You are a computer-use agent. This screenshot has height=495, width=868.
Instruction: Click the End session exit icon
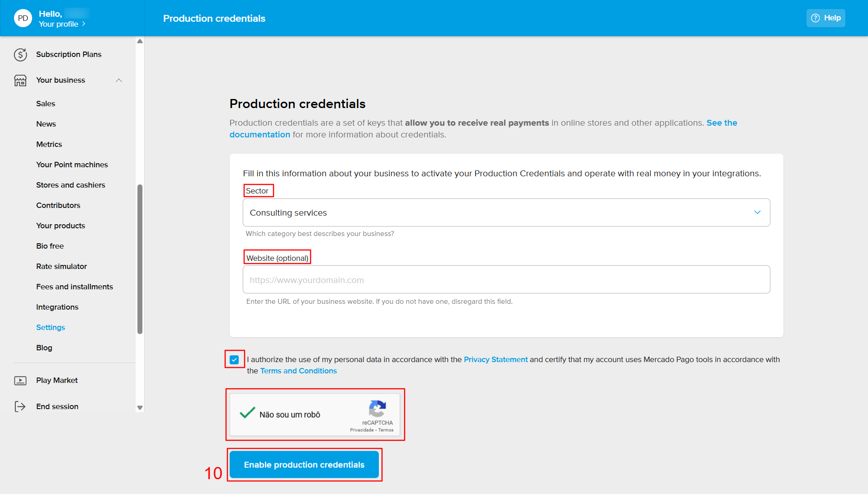(x=20, y=406)
